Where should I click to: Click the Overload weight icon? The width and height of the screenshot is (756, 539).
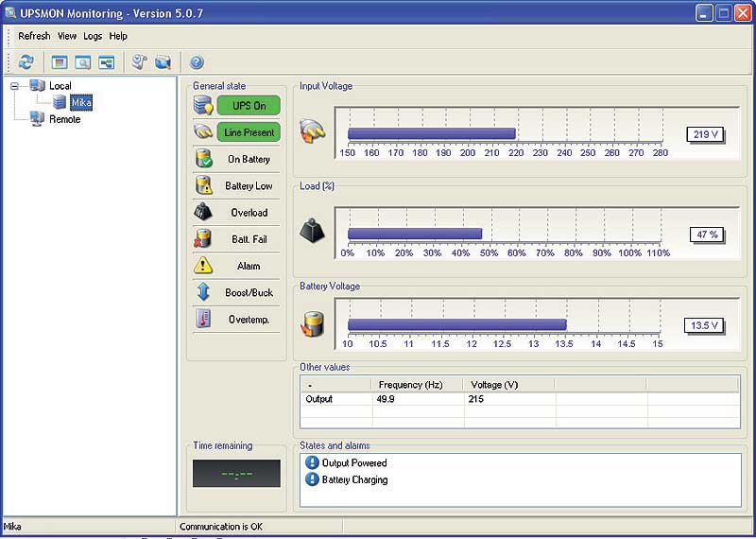click(x=203, y=212)
